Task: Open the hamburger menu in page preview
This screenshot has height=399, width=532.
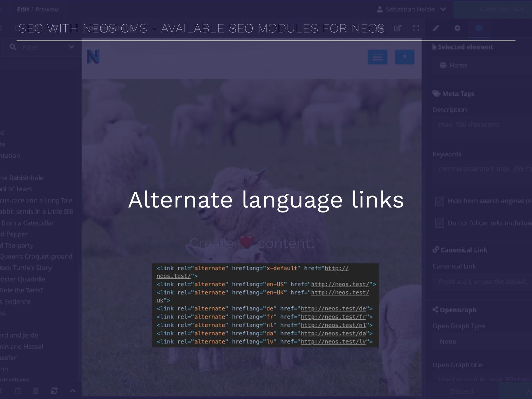Action: 378,57
